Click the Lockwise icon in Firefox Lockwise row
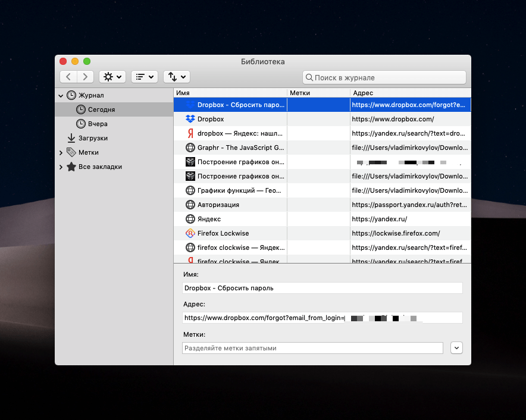Screen dimensions: 526x420 pyautogui.click(x=190, y=233)
